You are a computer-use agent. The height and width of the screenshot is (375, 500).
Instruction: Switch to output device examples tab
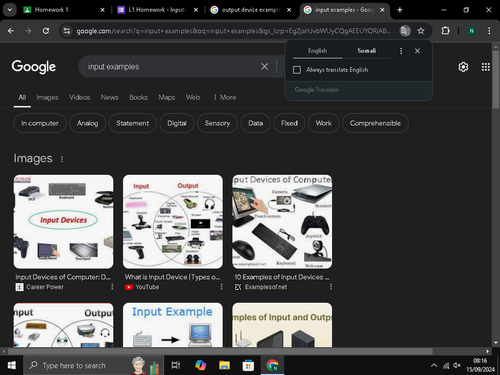[x=250, y=10]
